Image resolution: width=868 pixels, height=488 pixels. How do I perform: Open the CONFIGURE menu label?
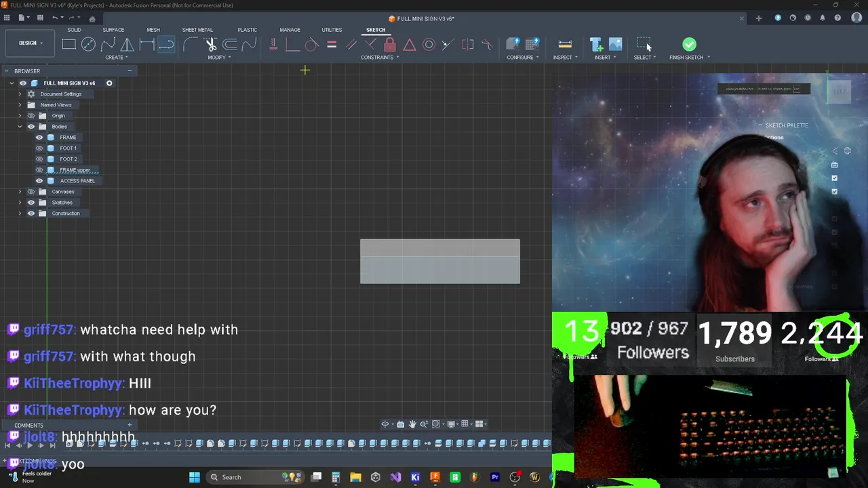pos(522,58)
